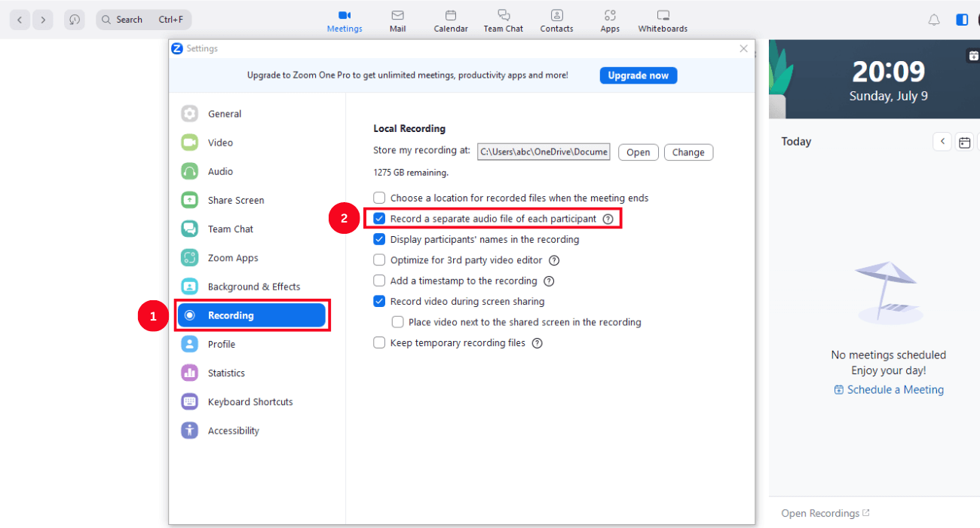This screenshot has width=980, height=528.
Task: Open the calendar date picker icon
Action: pyautogui.click(x=964, y=142)
